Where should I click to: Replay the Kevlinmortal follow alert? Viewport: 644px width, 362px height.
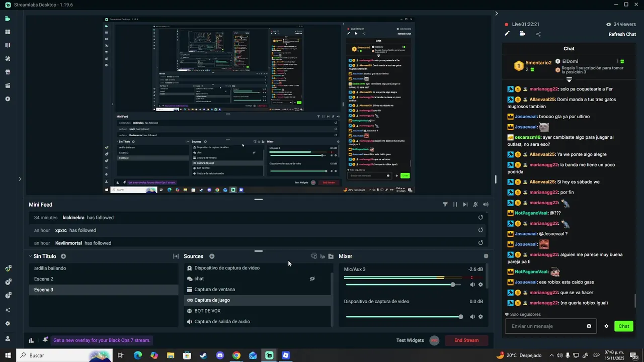click(480, 243)
